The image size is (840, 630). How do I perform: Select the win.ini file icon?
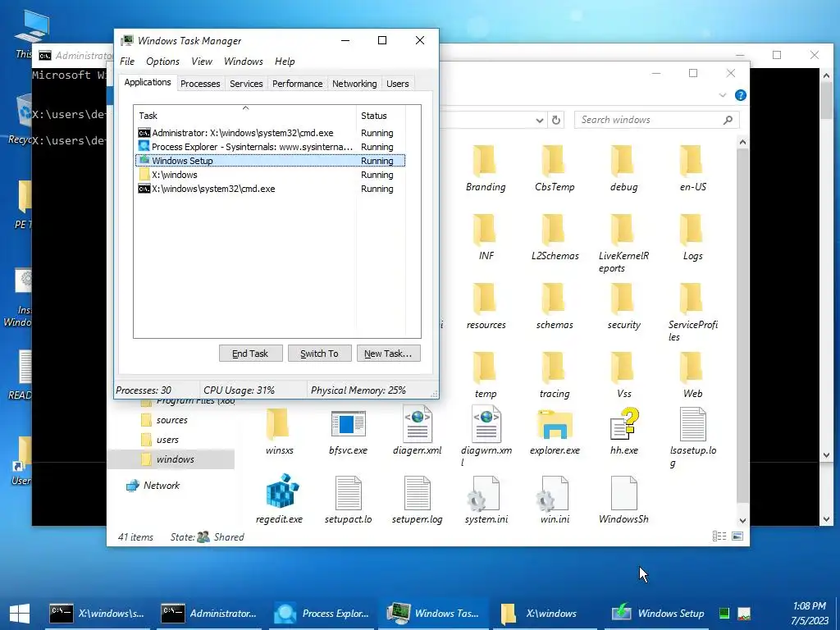[552, 493]
